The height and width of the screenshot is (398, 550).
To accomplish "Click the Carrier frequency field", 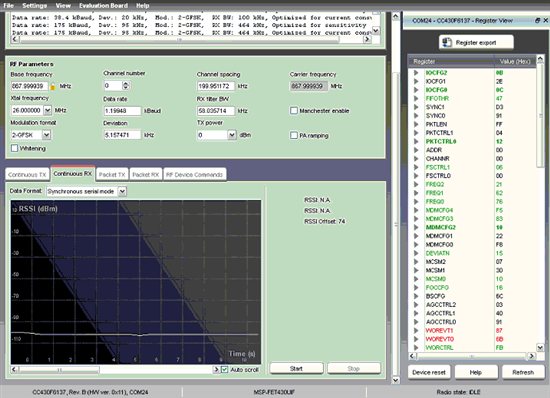I will [309, 86].
